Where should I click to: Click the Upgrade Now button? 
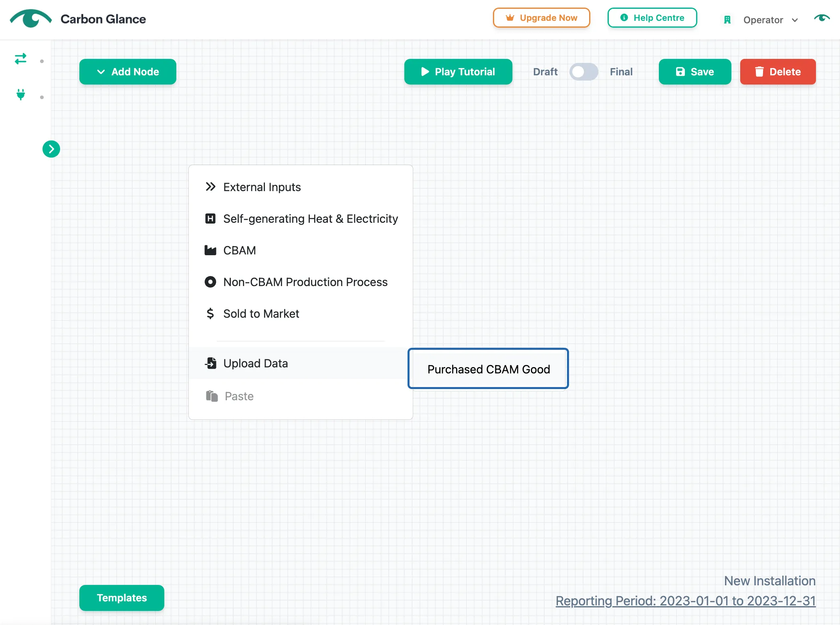point(541,18)
